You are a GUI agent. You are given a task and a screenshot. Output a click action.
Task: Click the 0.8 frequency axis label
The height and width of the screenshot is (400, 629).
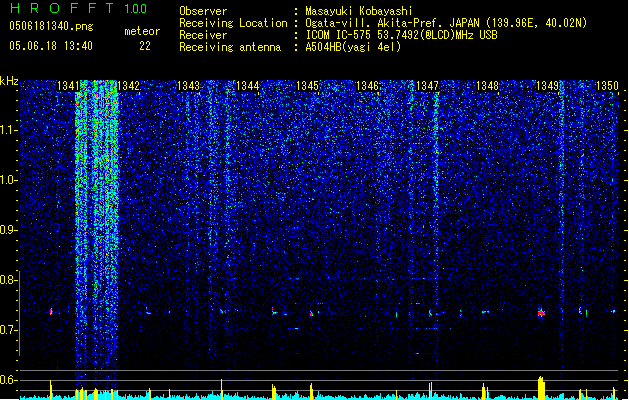(8, 280)
